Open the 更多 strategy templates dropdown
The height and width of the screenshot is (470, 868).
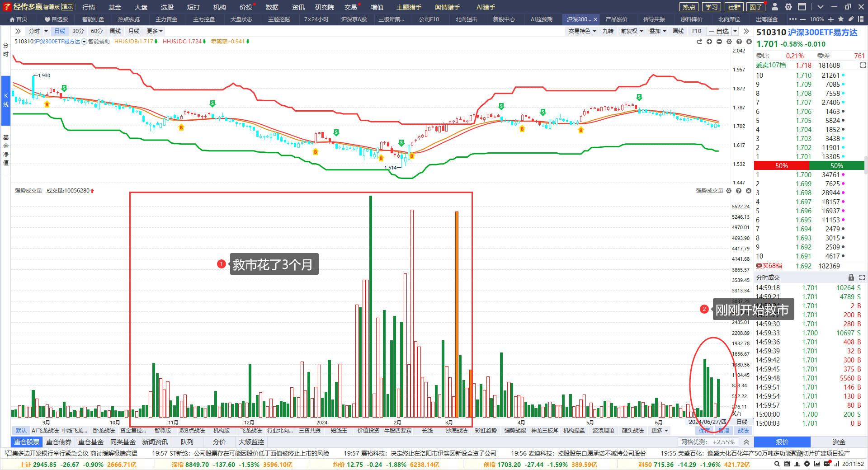click(660, 431)
